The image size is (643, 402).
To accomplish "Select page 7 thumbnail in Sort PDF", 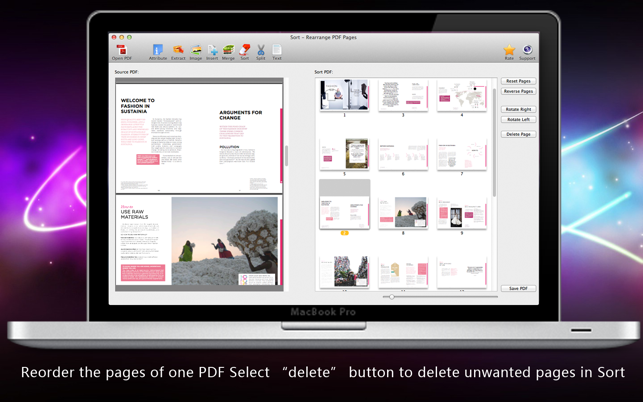I will click(462, 154).
